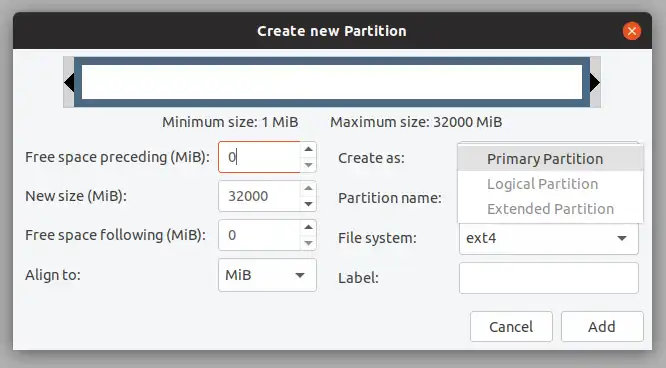Image resolution: width=666 pixels, height=368 pixels.
Task: Select Logical Partition option
Action: (x=550, y=184)
